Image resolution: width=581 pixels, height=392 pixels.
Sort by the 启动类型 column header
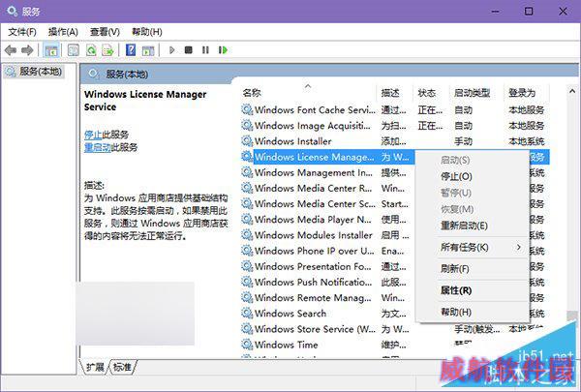(x=476, y=93)
